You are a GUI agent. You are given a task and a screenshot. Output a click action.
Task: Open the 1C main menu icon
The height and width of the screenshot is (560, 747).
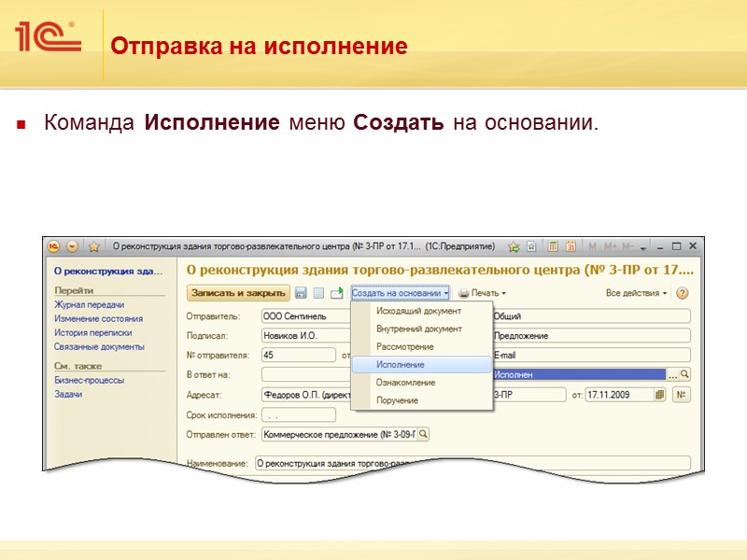54,246
